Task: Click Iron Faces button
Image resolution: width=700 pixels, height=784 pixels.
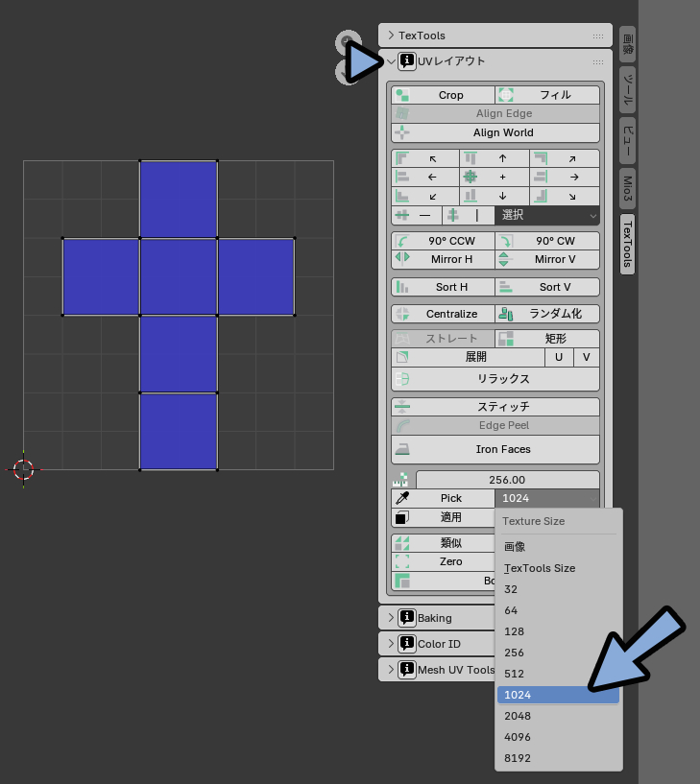Action: 495,449
